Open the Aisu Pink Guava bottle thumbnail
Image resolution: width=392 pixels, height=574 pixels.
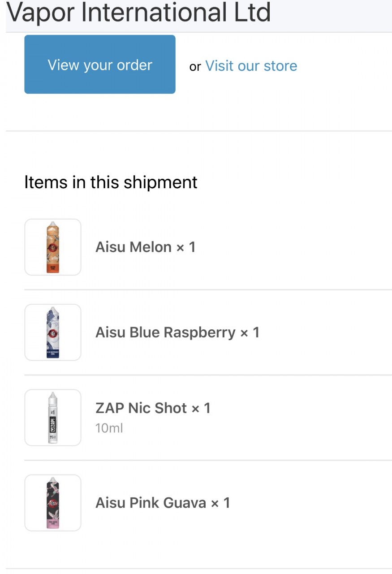point(53,502)
